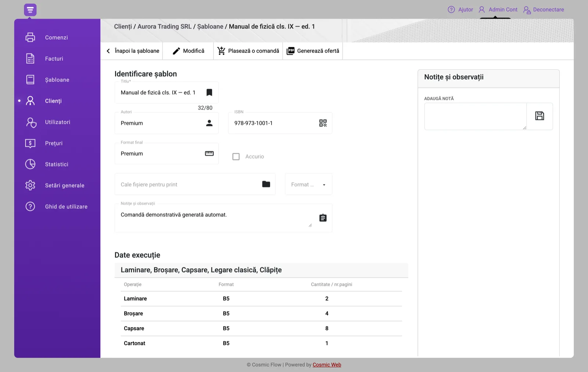Click the Operație column header
Image resolution: width=588 pixels, height=372 pixels.
(x=133, y=285)
